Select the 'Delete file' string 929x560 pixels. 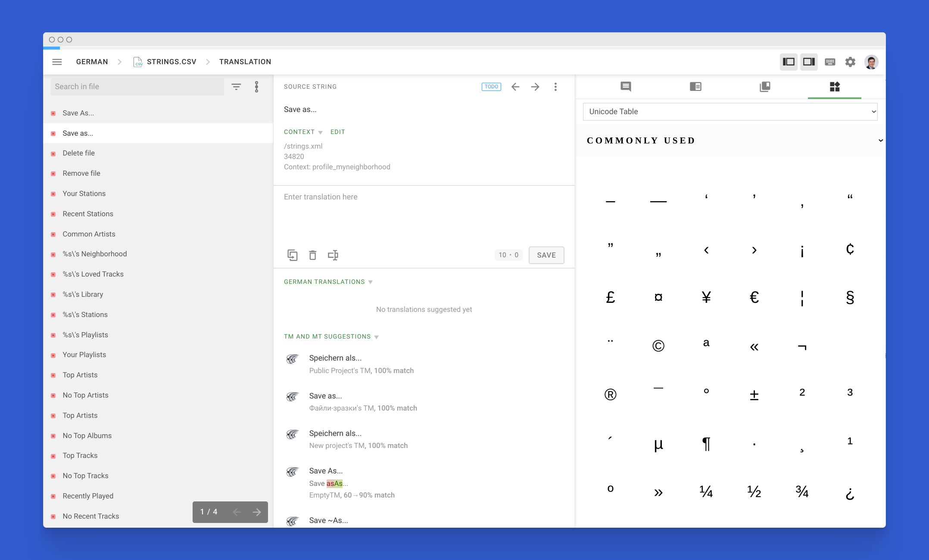coord(158,153)
